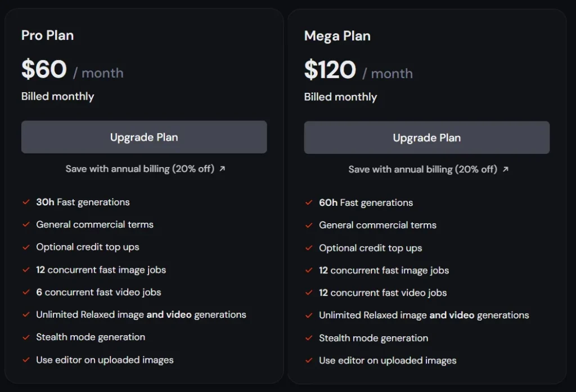Click checkmark next to 60h Fast generations
This screenshot has width=576, height=392.
point(309,203)
